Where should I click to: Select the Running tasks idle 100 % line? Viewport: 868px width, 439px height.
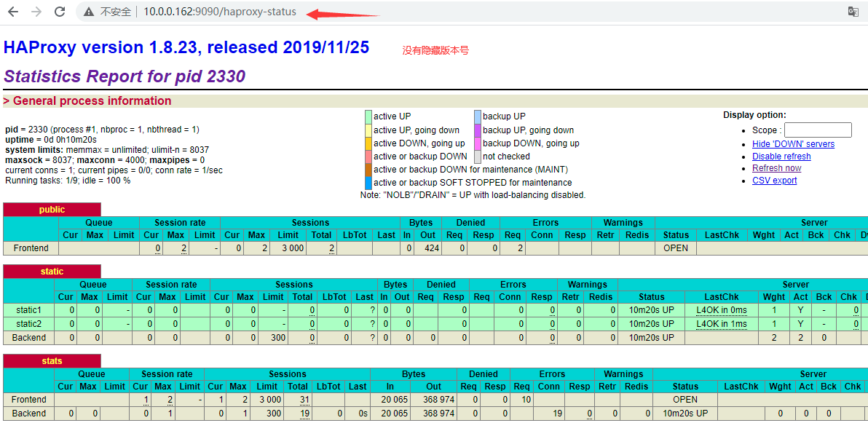pyautogui.click(x=68, y=181)
